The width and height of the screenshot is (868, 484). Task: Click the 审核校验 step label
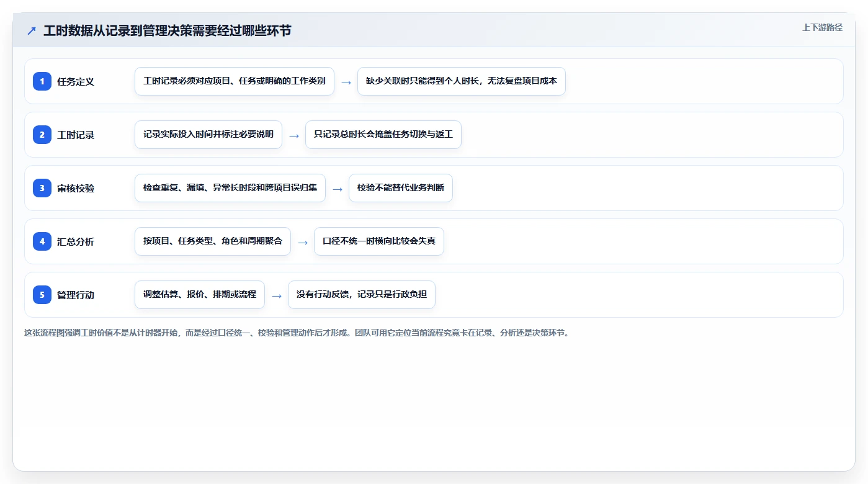tap(76, 188)
